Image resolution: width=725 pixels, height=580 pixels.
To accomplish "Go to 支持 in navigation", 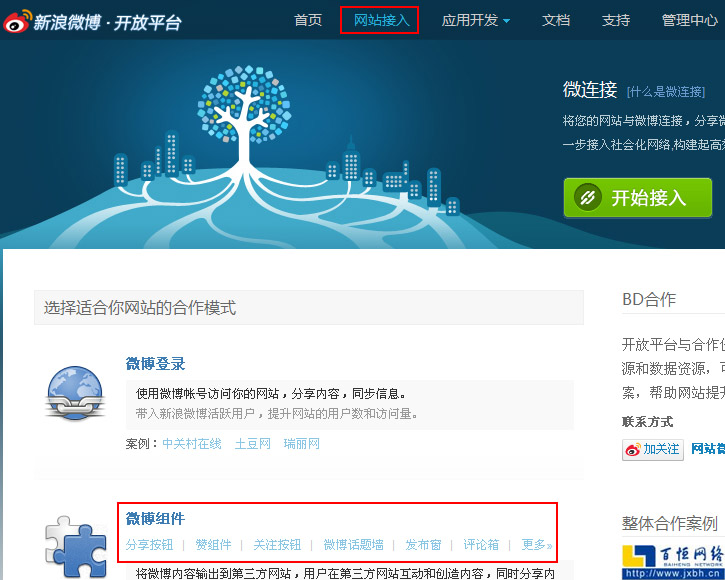I will tap(616, 20).
